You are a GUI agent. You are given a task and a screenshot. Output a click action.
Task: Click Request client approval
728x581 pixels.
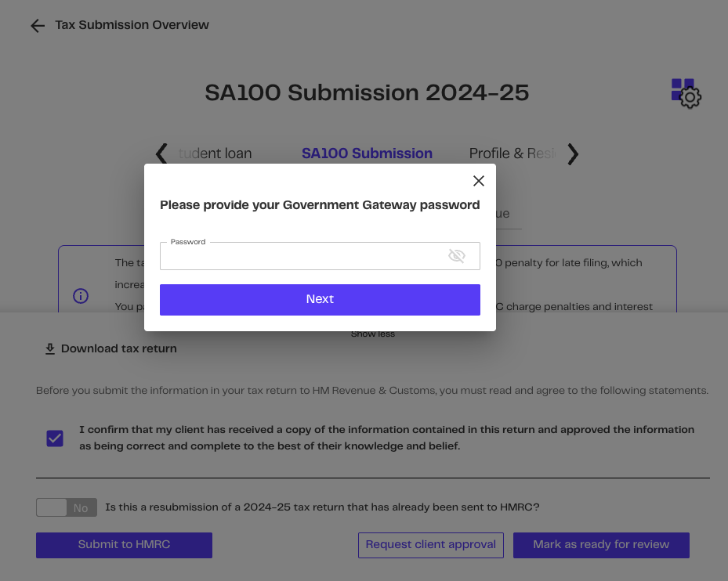[x=430, y=545]
